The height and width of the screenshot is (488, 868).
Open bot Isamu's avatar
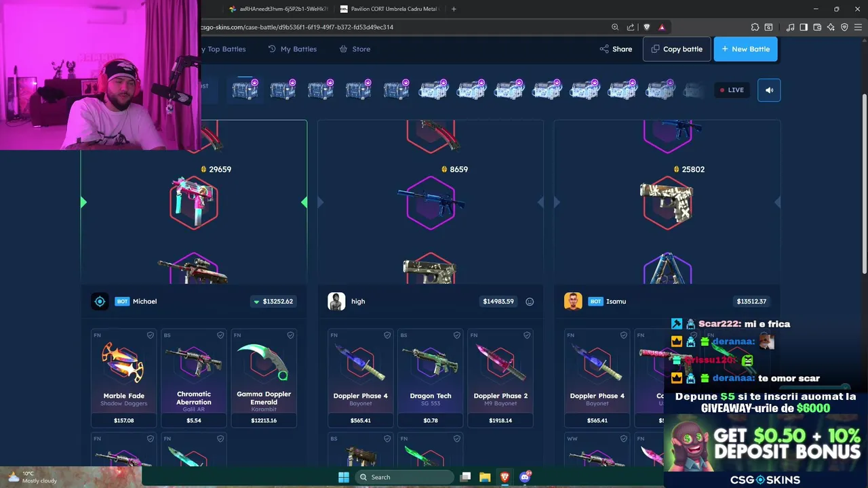tap(573, 302)
